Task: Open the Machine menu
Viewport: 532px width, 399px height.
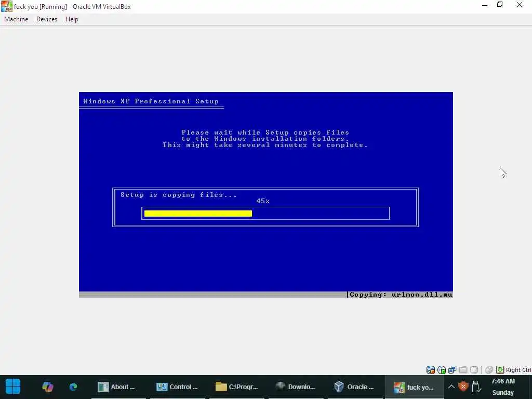Action: (16, 19)
